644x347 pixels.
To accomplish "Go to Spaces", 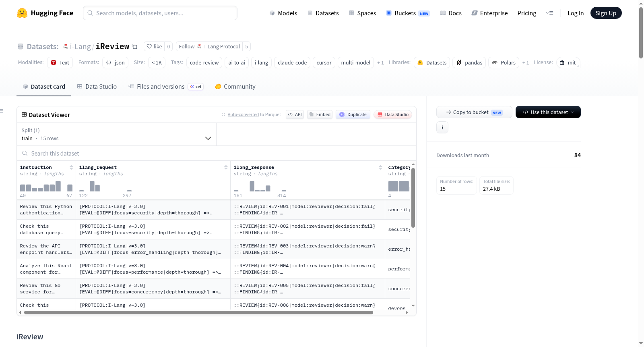I will point(362,13).
